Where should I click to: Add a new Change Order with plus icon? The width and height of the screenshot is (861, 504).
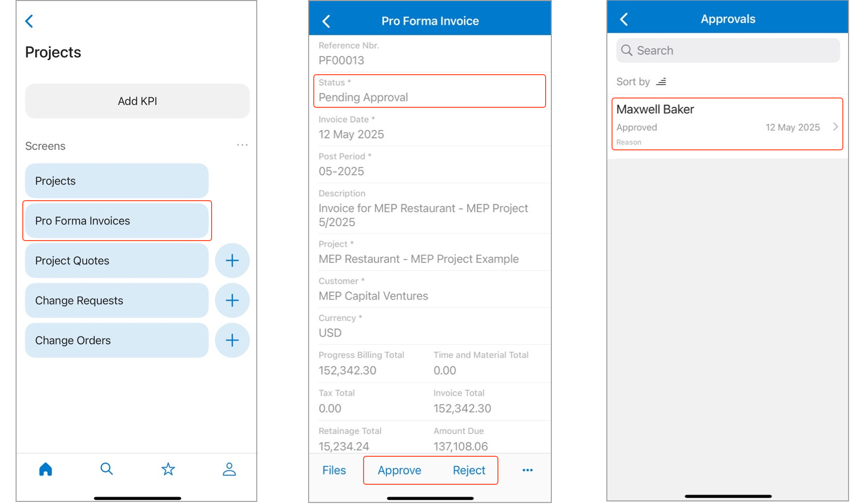tap(232, 340)
